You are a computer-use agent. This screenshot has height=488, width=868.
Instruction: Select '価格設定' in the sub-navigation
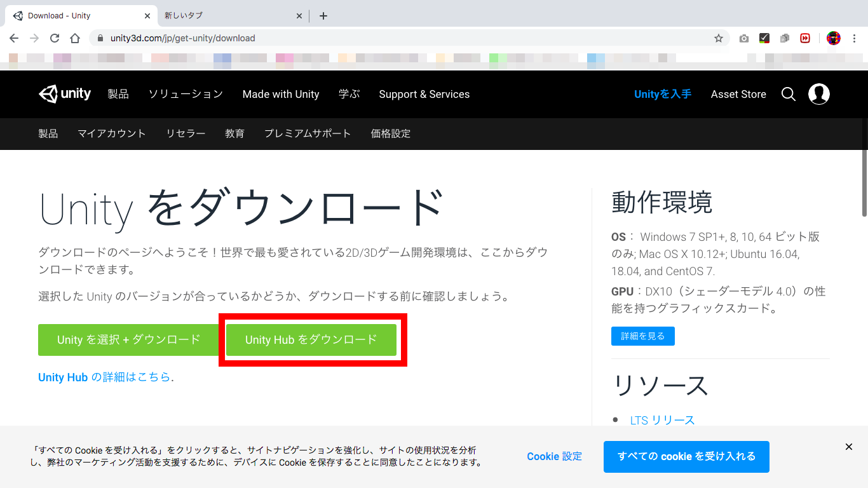pos(391,133)
